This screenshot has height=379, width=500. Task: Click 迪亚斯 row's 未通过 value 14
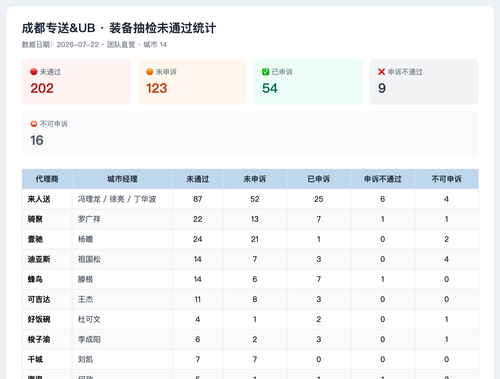[x=198, y=259]
